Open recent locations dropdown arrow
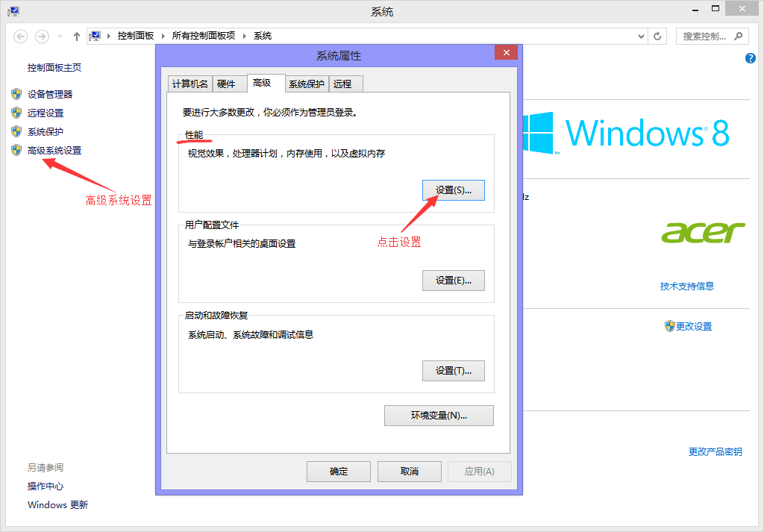764x532 pixels. point(60,37)
